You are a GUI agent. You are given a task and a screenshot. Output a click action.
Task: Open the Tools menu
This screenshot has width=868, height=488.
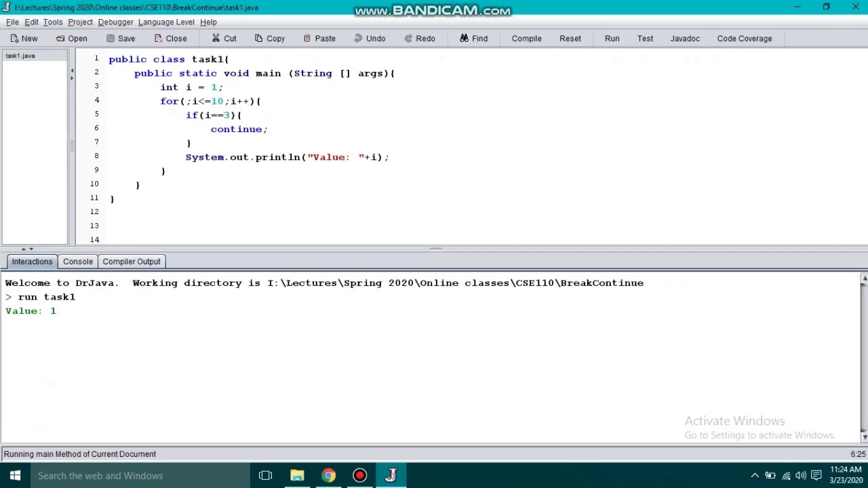coord(52,22)
